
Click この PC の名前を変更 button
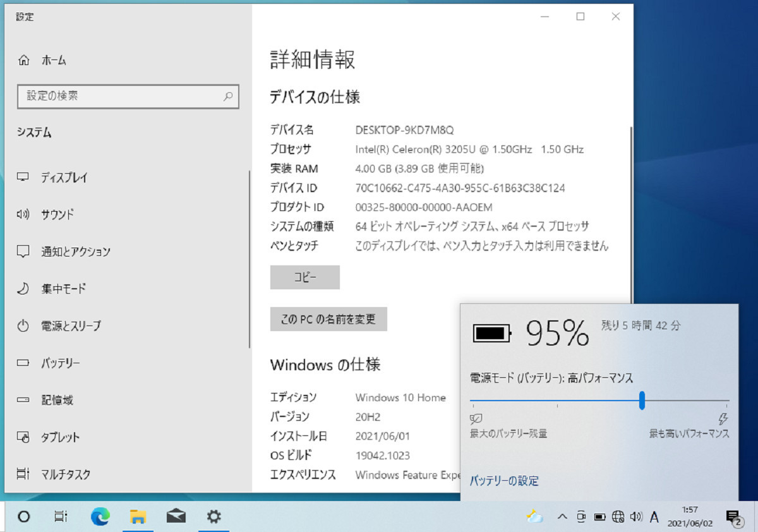tap(328, 319)
